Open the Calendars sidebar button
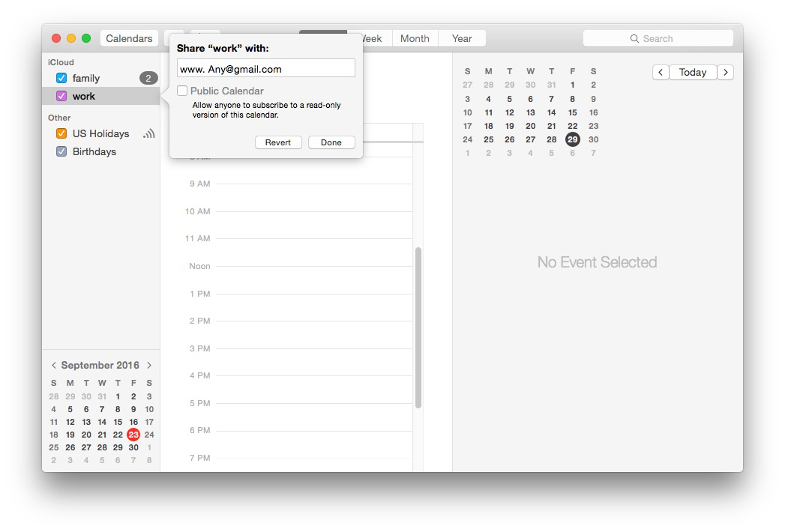The width and height of the screenshot is (785, 532). [129, 38]
